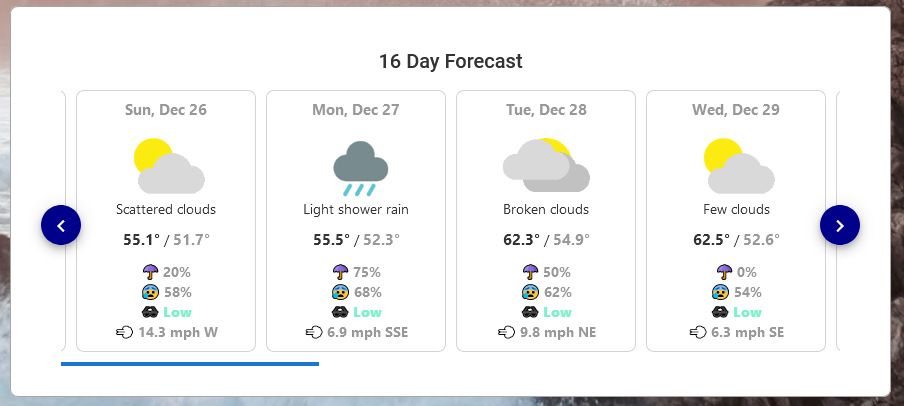Image resolution: width=904 pixels, height=406 pixels.
Task: Select the Tue, Dec 28 date heading
Action: click(546, 110)
